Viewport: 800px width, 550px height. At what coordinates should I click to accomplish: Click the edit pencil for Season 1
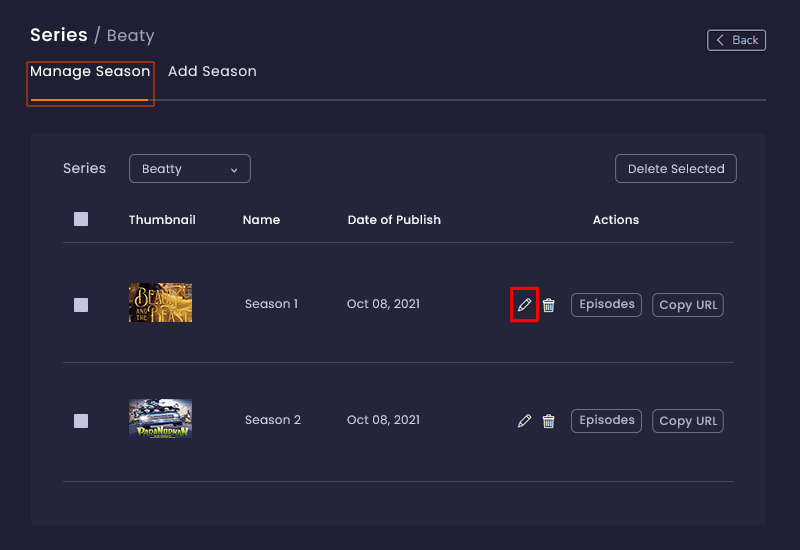coord(524,305)
